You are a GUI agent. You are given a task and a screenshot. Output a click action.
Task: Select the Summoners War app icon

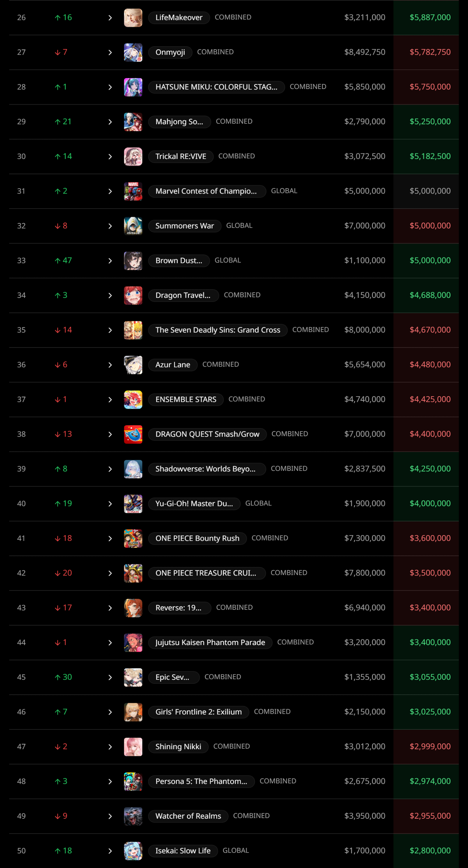point(133,226)
